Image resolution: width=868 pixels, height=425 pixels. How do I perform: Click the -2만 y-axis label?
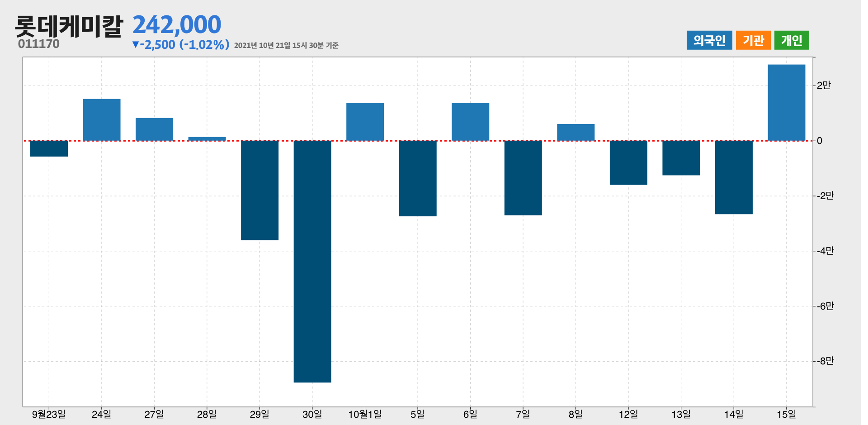[825, 196]
